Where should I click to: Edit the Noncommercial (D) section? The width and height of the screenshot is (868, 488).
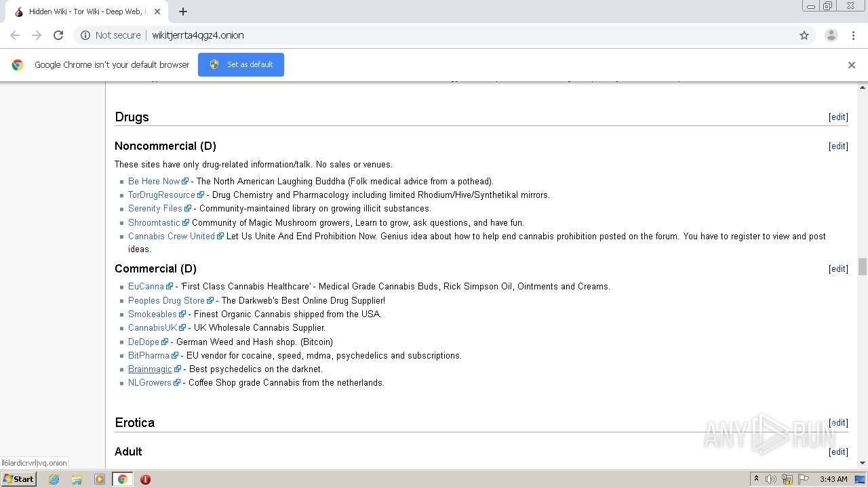(838, 146)
